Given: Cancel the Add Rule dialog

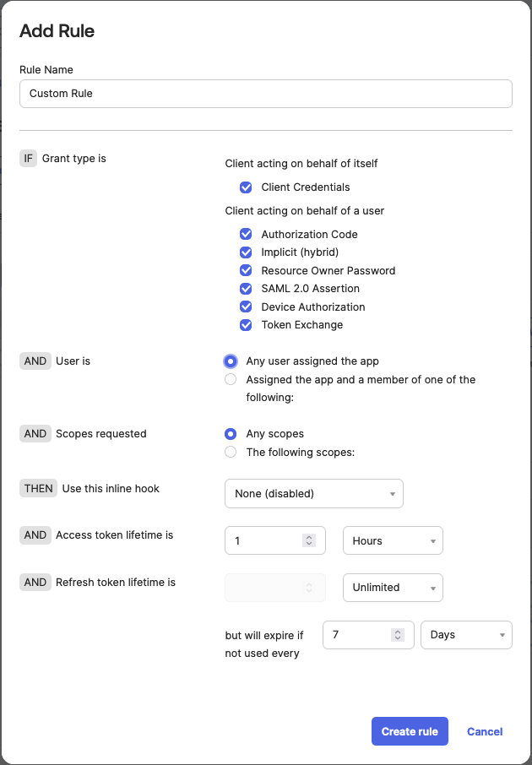Looking at the screenshot, I should pyautogui.click(x=485, y=731).
